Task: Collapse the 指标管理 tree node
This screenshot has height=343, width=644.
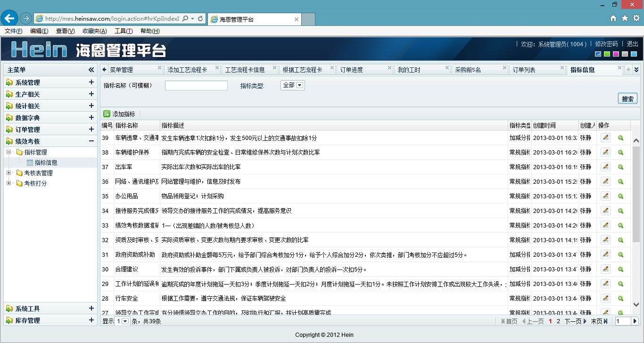Action: coord(8,152)
